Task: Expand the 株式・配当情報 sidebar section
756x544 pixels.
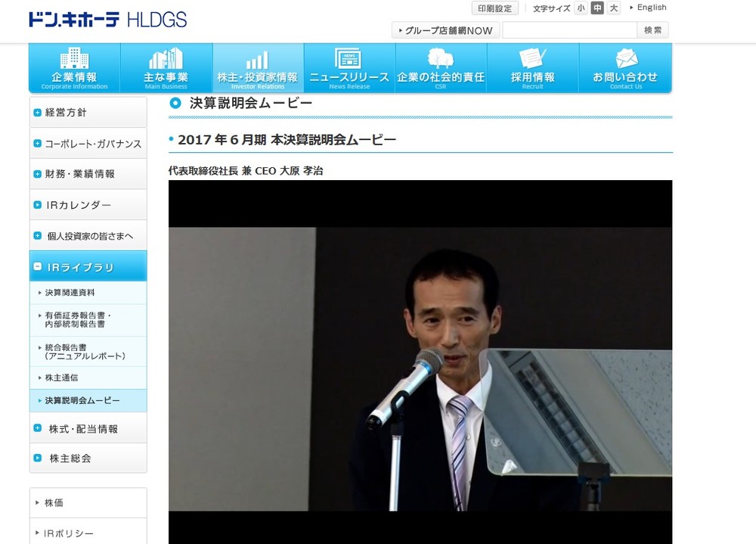Action: point(38,428)
